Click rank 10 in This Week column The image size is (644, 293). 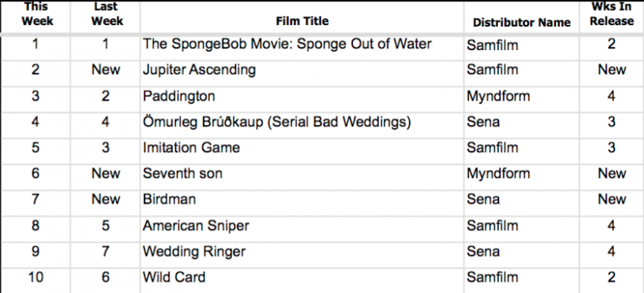click(36, 277)
